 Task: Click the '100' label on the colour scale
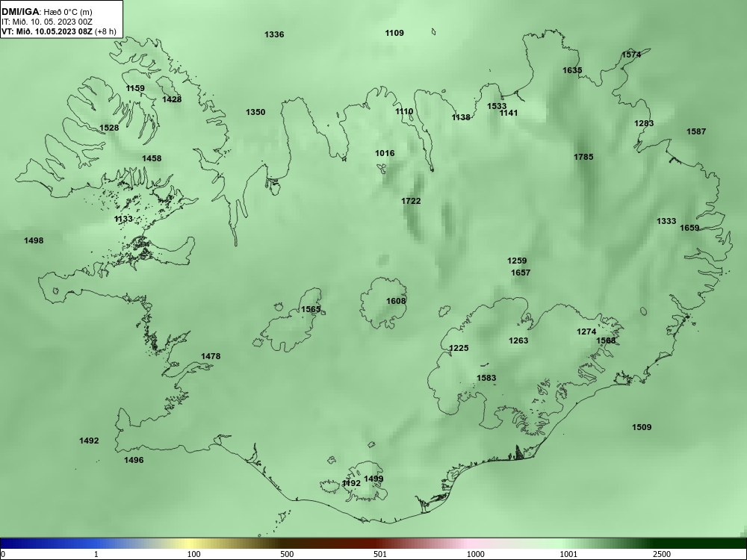(x=193, y=554)
